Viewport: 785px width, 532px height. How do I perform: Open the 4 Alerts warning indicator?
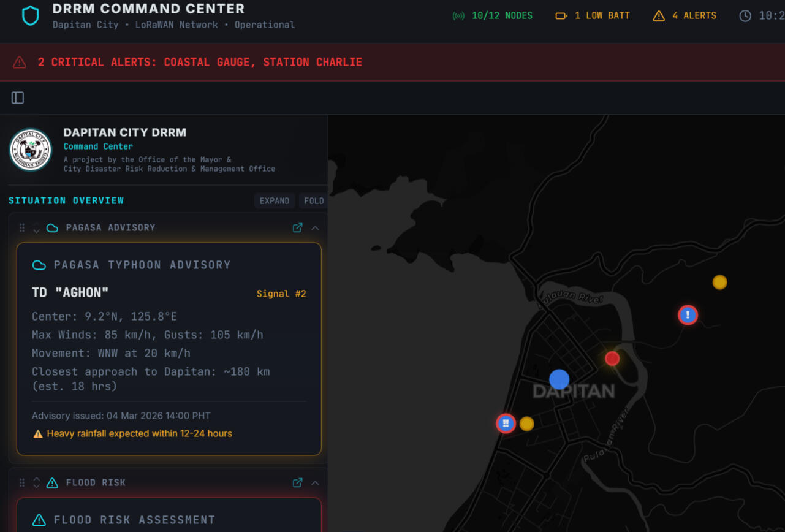(x=685, y=16)
